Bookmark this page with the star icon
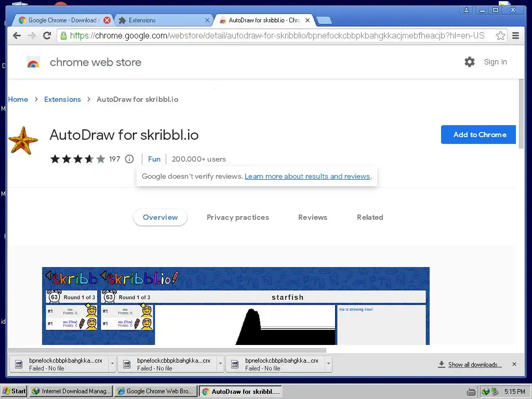The image size is (532, 399). [500, 36]
